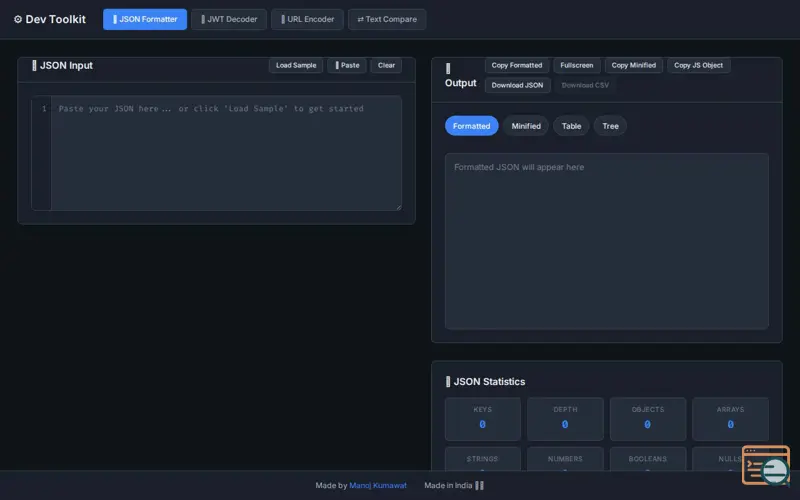Click the ARRAYS statistic card
Viewport: 800px width, 500px height.
click(x=730, y=419)
